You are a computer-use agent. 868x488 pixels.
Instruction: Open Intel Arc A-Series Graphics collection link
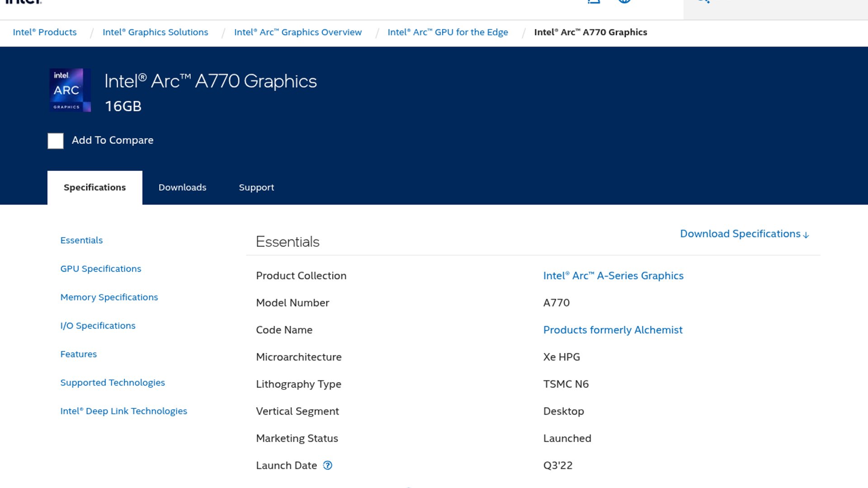[x=613, y=276]
